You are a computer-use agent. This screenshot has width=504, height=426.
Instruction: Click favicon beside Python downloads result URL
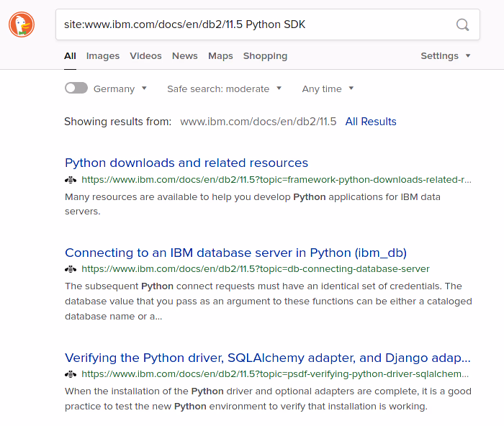tap(71, 180)
